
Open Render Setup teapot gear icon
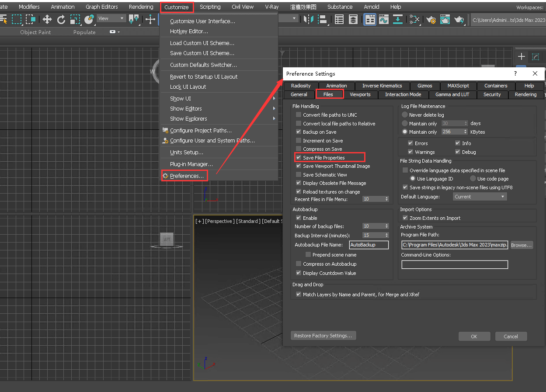(431, 19)
